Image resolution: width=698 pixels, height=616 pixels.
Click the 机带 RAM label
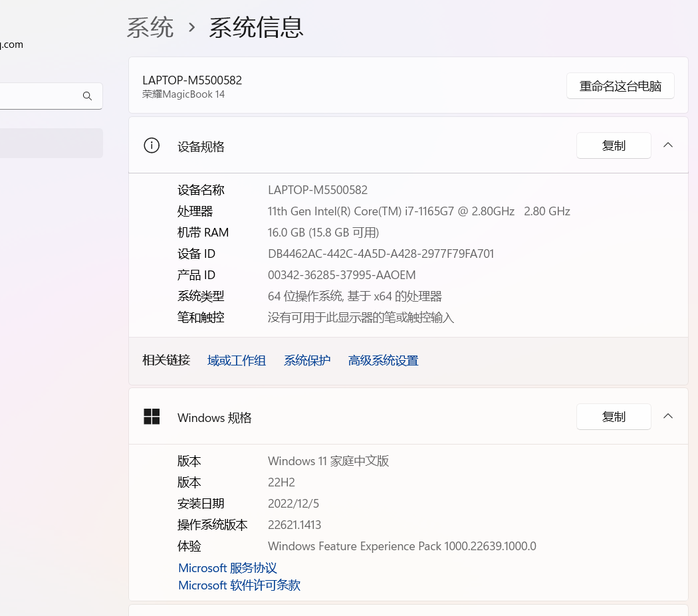[x=203, y=233]
